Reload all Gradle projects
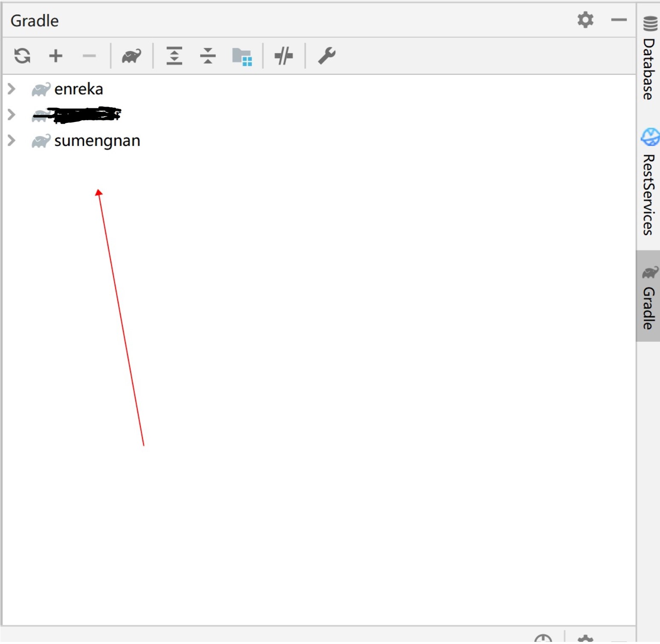This screenshot has height=644, width=660. coord(22,56)
